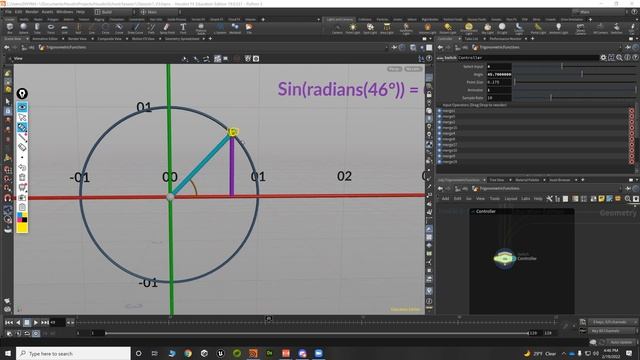
Task: Select the Tube shelf tool
Action: tap(37, 29)
